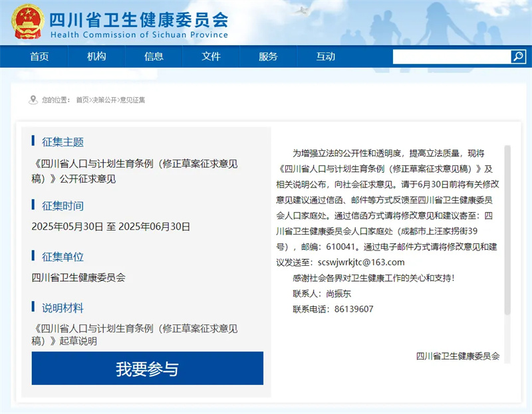Go to 首页 in the breadcrumb
Viewport: 532px width, 414px height.
point(82,100)
